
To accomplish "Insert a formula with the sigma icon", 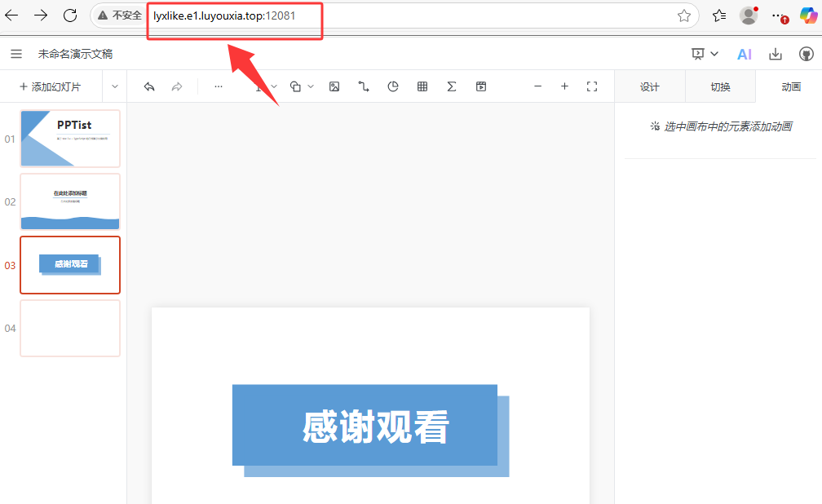I will click(452, 86).
